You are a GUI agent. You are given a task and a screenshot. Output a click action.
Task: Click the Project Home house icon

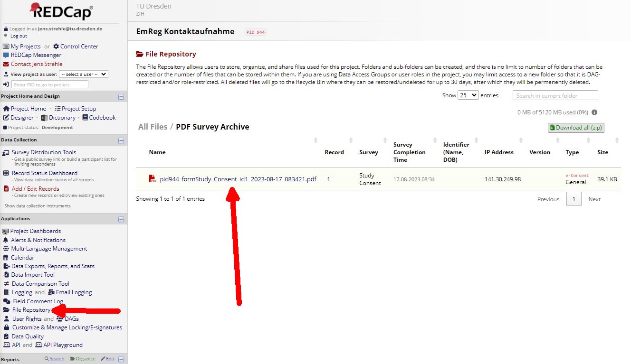click(x=6, y=109)
